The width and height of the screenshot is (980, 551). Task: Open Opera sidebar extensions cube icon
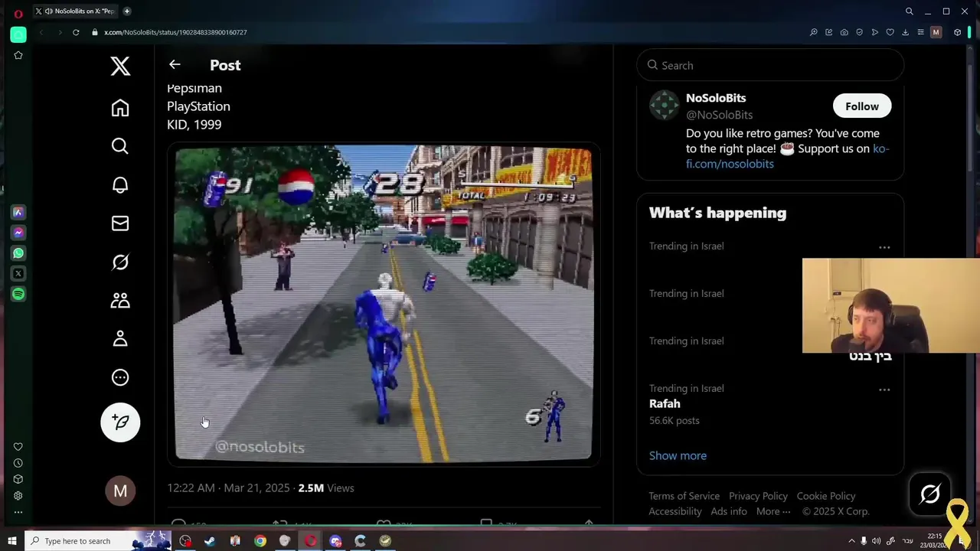point(18,479)
